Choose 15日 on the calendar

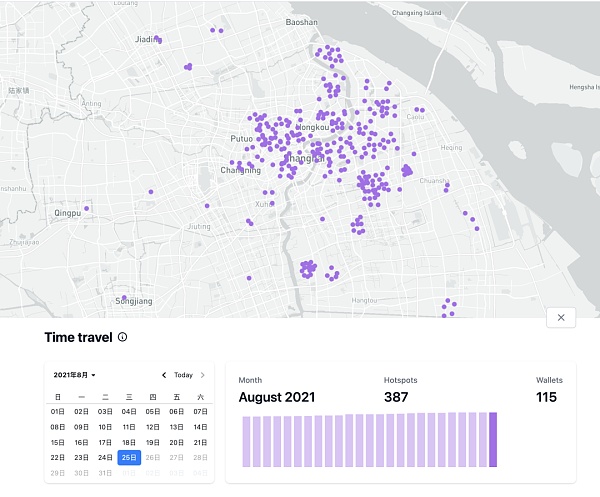57,442
